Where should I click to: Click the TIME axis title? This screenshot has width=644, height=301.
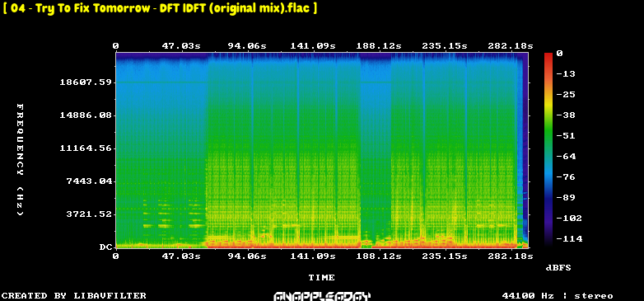click(322, 278)
